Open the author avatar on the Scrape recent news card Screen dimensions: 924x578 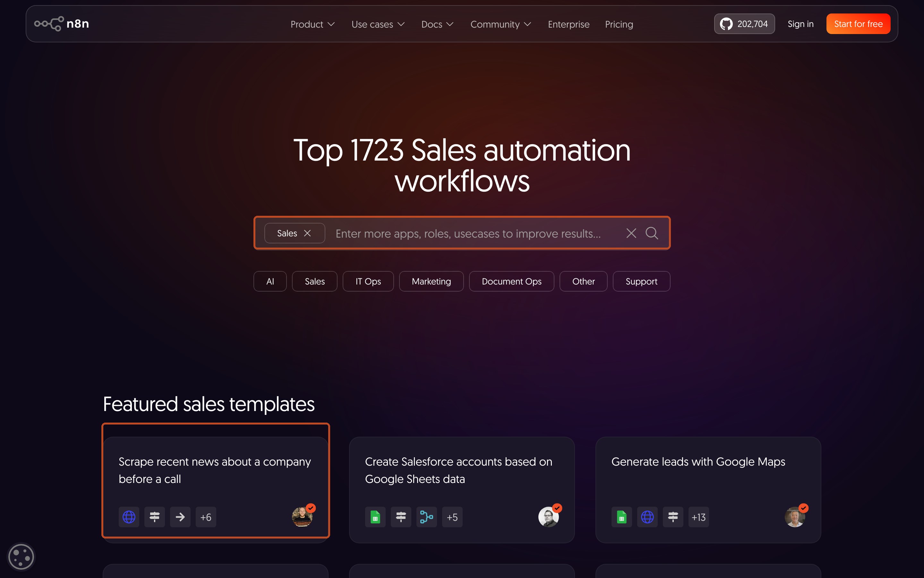click(x=303, y=516)
